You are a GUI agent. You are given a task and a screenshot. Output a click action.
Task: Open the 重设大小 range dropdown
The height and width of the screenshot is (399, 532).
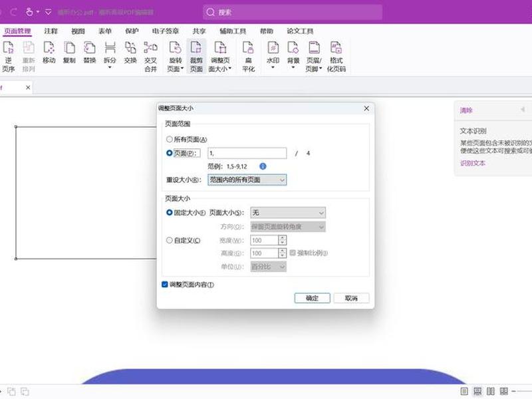click(247, 180)
